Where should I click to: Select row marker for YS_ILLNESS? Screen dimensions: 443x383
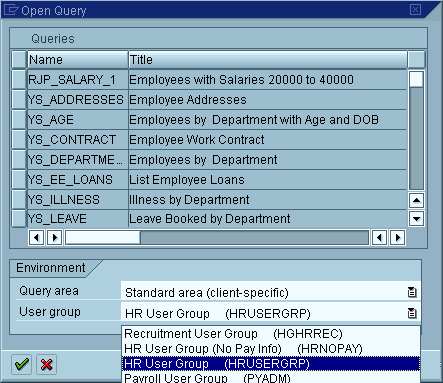[x=19, y=200]
